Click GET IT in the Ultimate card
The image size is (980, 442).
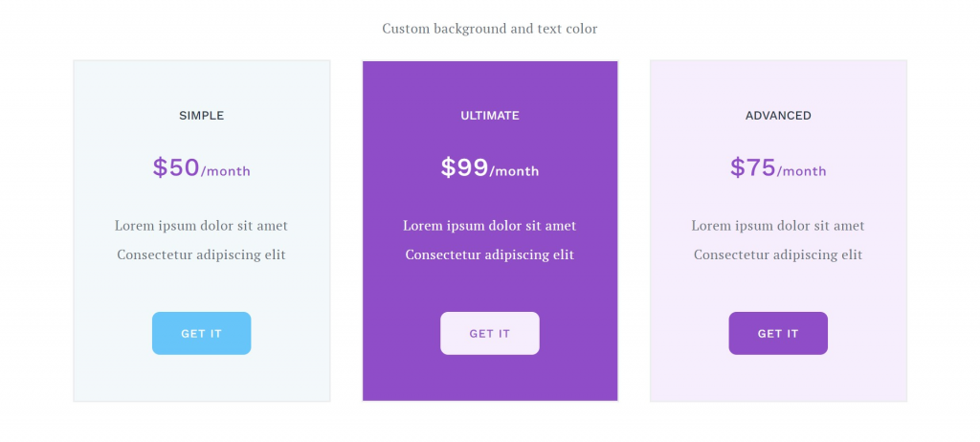point(490,333)
